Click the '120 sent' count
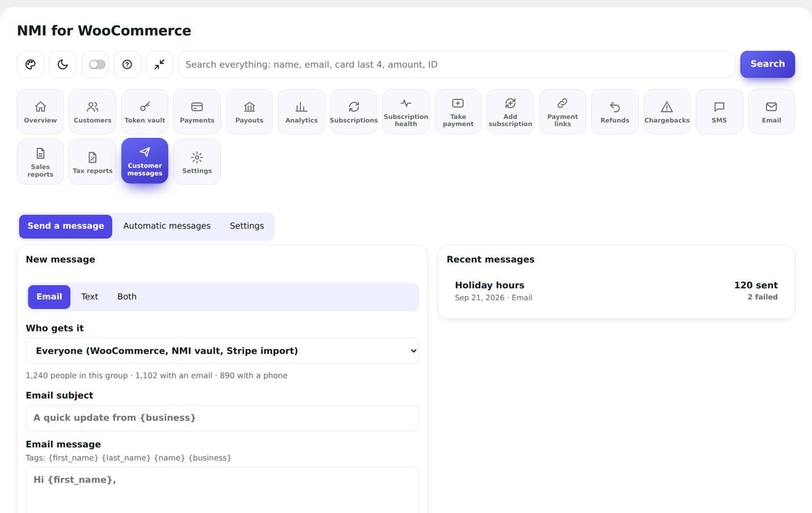The image size is (812, 513). pos(756,285)
